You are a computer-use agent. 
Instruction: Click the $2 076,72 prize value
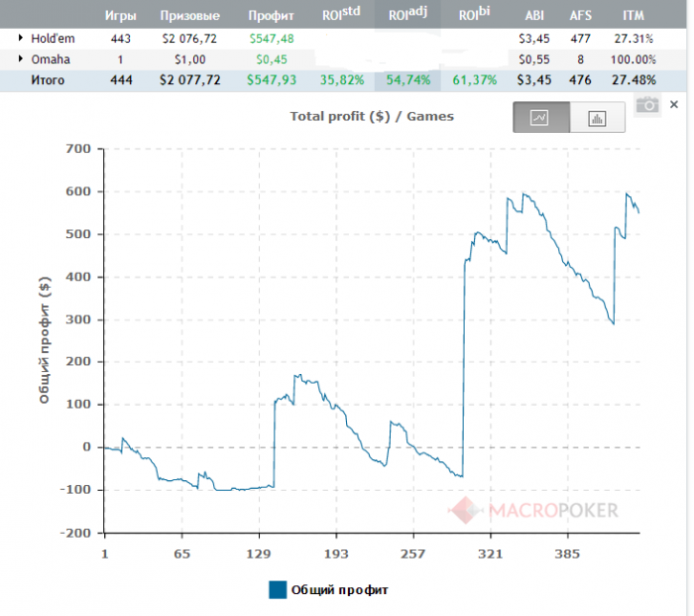(189, 39)
